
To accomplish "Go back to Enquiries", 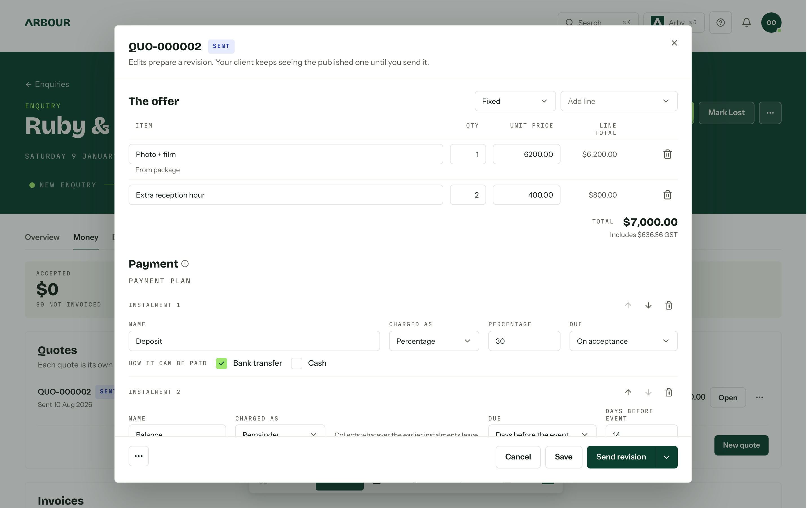I will [47, 84].
